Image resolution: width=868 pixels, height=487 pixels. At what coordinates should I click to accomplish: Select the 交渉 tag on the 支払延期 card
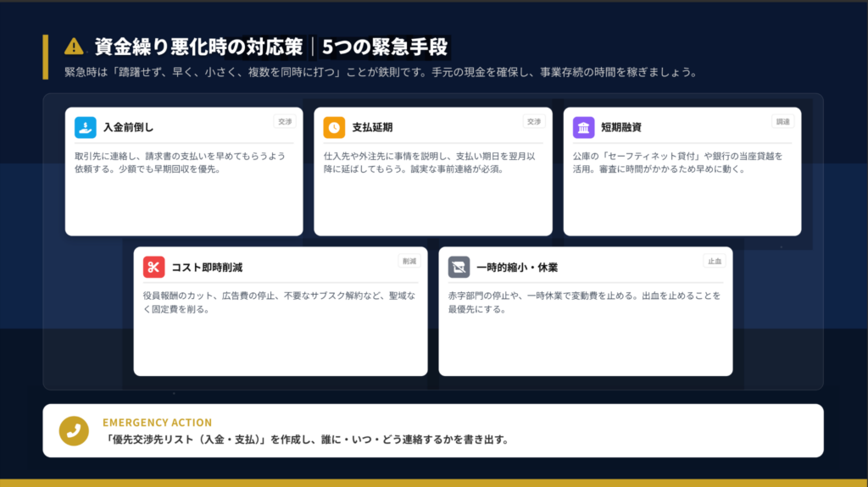534,121
